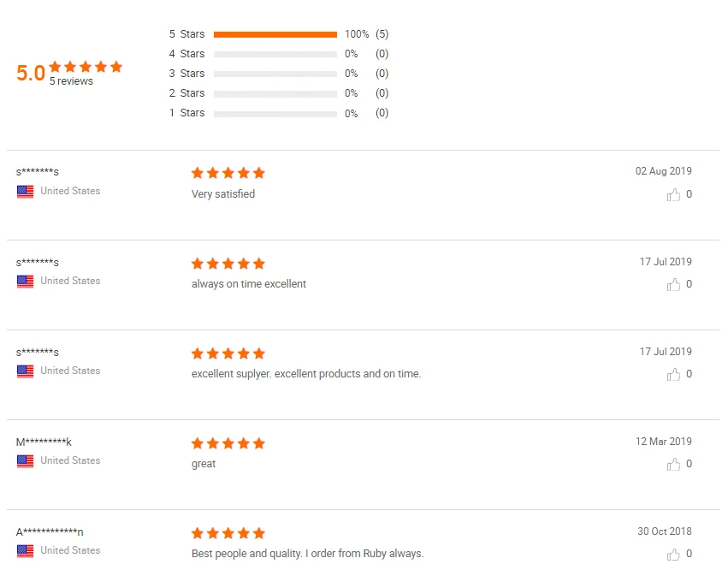The width and height of the screenshot is (728, 576).
Task: Like the "Best people and quality" review
Action: [x=673, y=554]
